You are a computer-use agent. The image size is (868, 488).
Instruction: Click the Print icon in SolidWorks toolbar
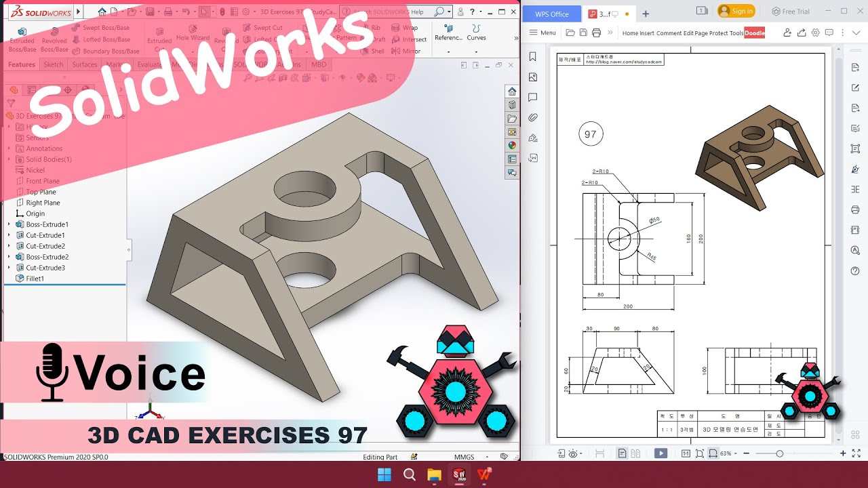click(x=168, y=12)
